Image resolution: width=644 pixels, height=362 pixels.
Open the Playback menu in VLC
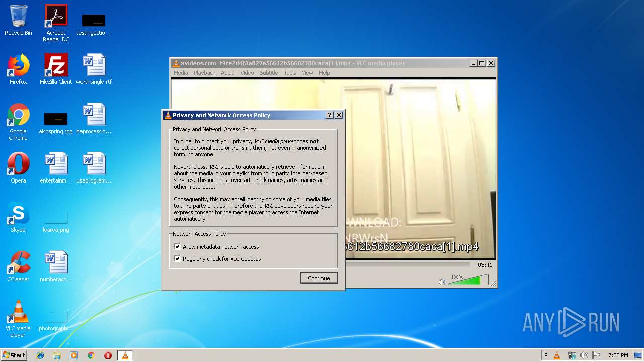click(204, 73)
